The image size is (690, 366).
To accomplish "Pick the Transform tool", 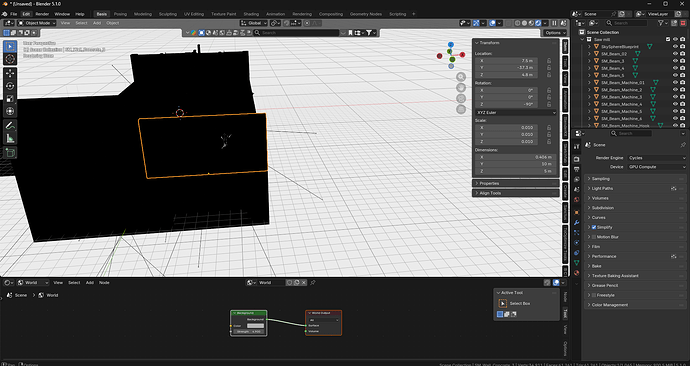I will [x=10, y=111].
